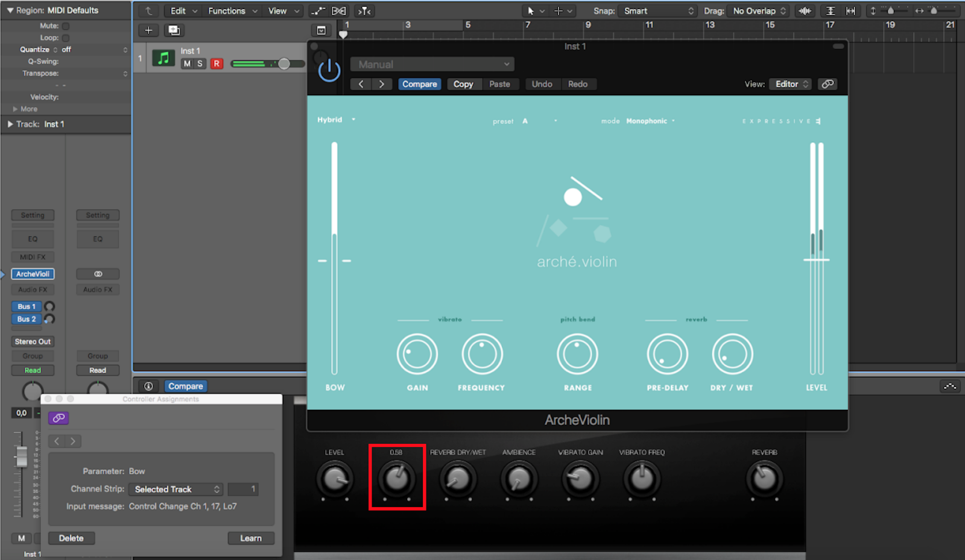Open the View Editor dropdown
Image resolution: width=965 pixels, height=560 pixels.
791,84
